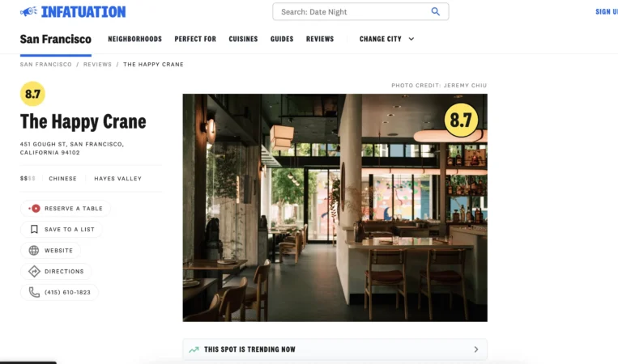
Task: Click the Chinese cuisine tag
Action: 62,179
